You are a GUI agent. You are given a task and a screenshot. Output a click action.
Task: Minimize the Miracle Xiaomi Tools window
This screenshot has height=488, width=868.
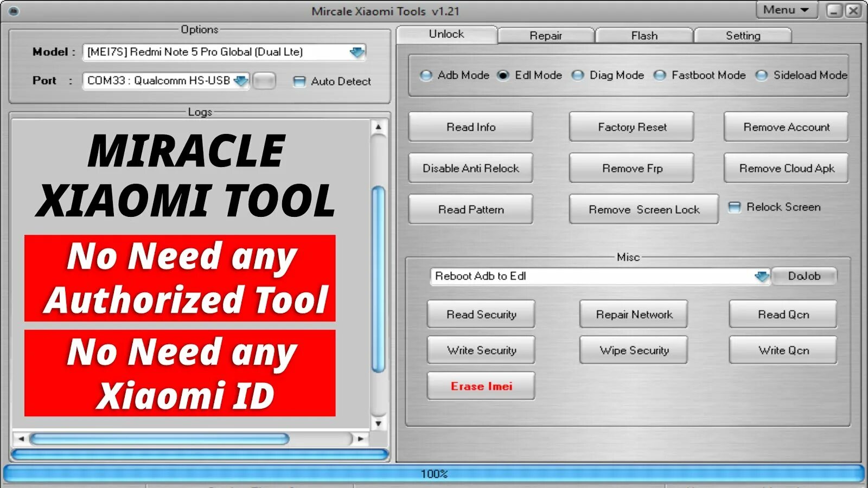point(834,11)
